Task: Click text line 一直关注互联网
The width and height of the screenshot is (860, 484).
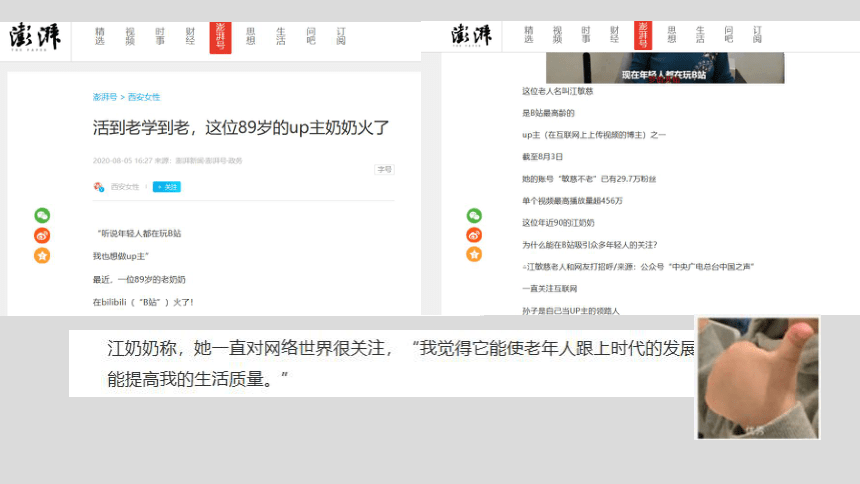Action: click(550, 289)
